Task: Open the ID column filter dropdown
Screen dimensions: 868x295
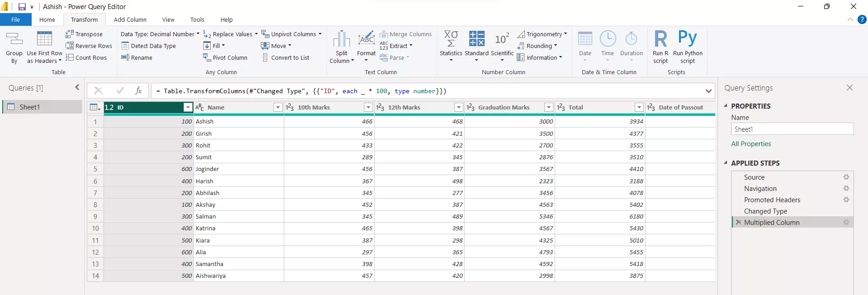Action: tap(188, 107)
